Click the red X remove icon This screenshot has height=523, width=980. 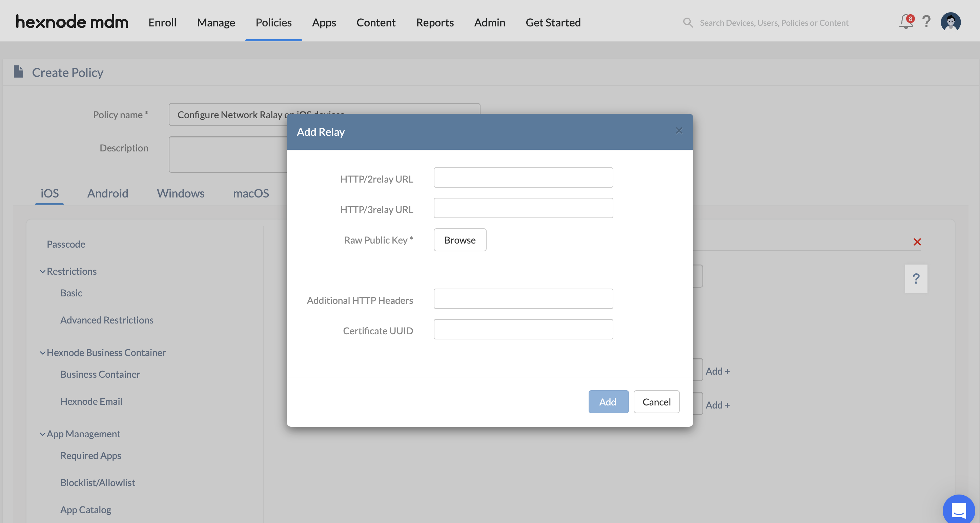917,242
